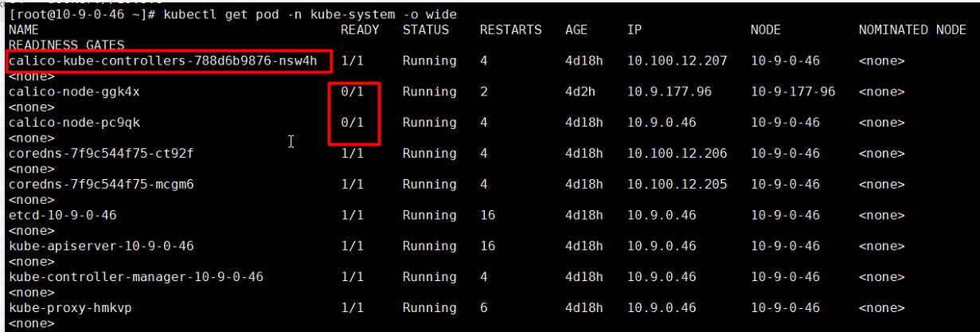Viewport: 980px width, 332px height.
Task: Click the STATUS column header
Action: (426, 30)
